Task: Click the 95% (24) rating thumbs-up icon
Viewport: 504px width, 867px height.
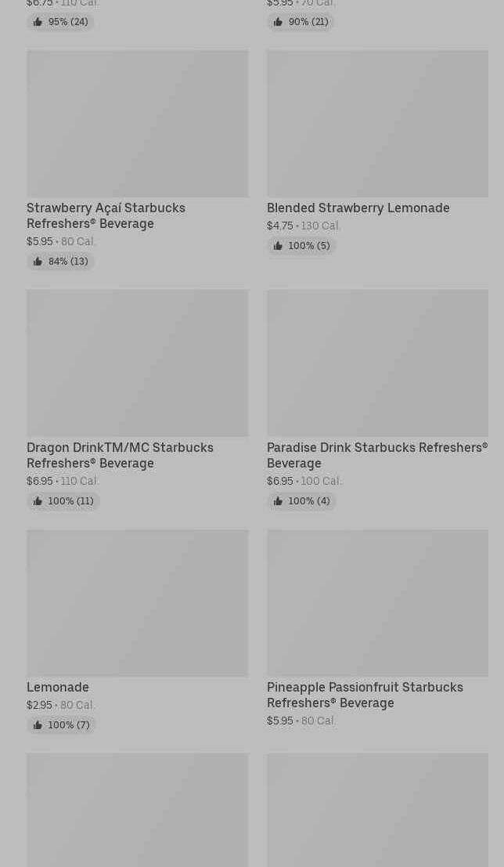Action: tap(38, 22)
